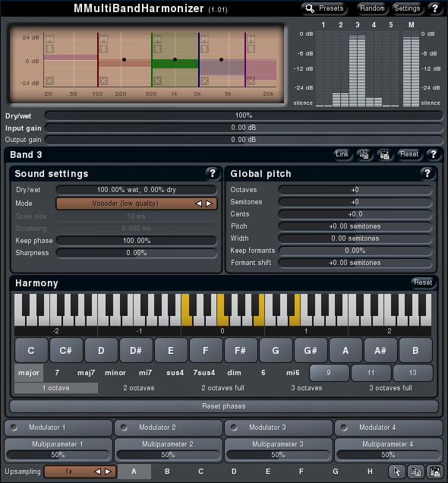Disable band 4 with its X icon
The width and height of the screenshot is (448, 483).
pos(204,81)
